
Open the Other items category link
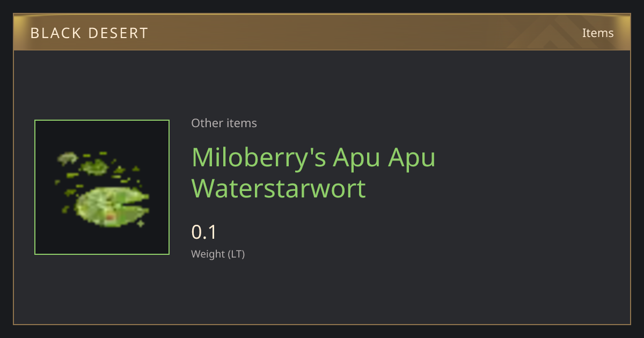224,123
